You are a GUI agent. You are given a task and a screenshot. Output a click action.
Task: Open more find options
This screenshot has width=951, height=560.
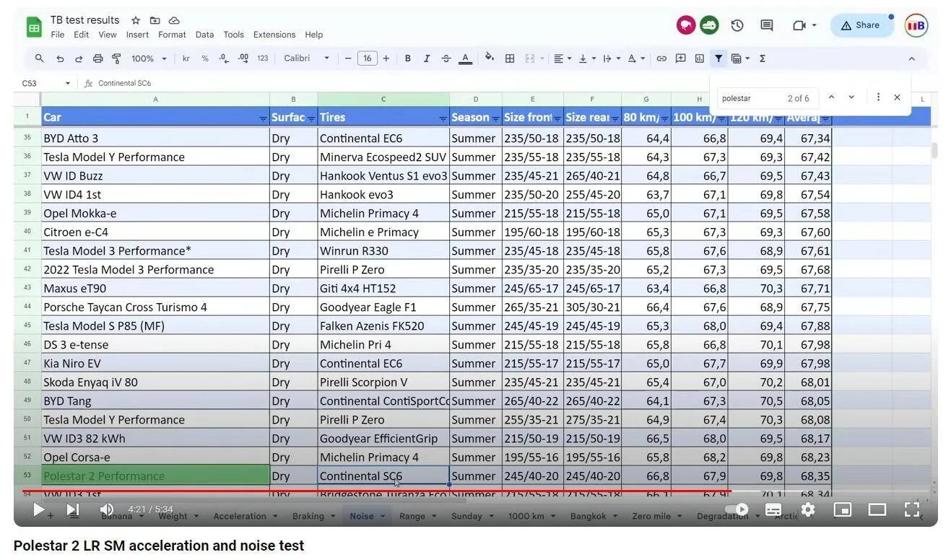878,97
